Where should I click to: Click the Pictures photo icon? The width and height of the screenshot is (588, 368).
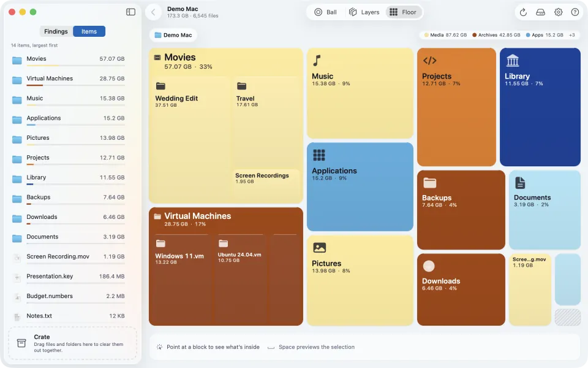pos(319,247)
